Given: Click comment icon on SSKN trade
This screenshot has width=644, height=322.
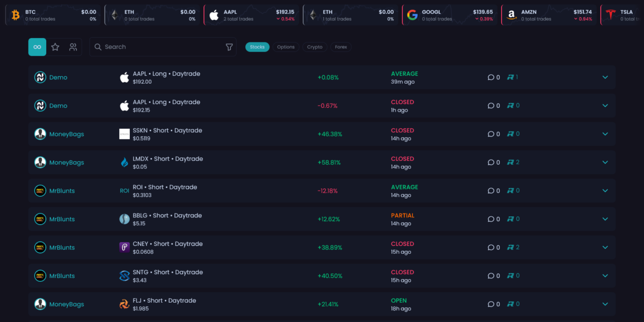Looking at the screenshot, I should coord(491,134).
